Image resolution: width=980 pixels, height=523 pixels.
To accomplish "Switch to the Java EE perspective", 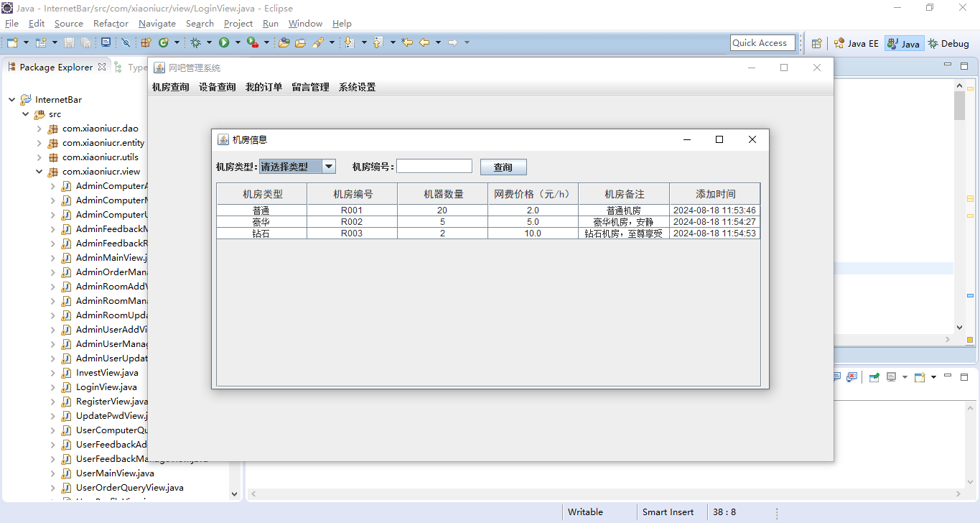I will [x=857, y=43].
